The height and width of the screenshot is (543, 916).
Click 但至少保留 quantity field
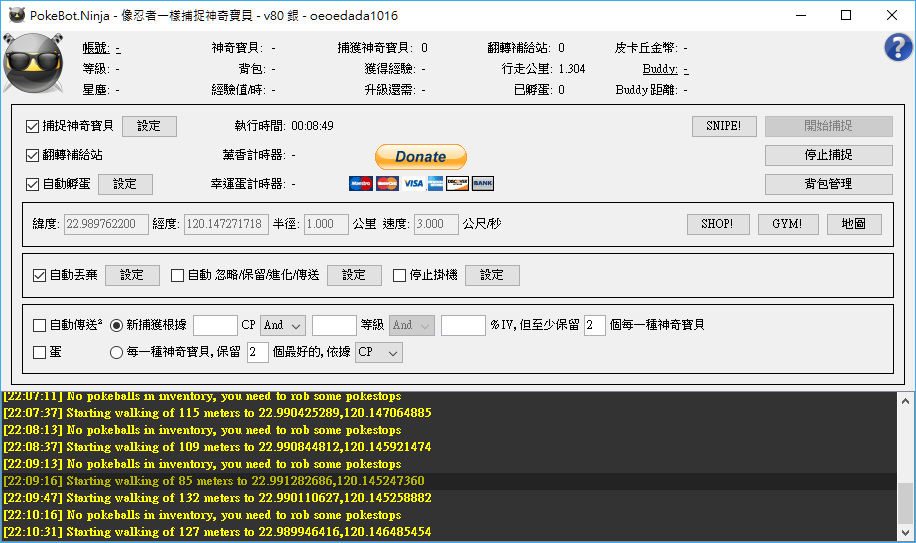[x=595, y=325]
